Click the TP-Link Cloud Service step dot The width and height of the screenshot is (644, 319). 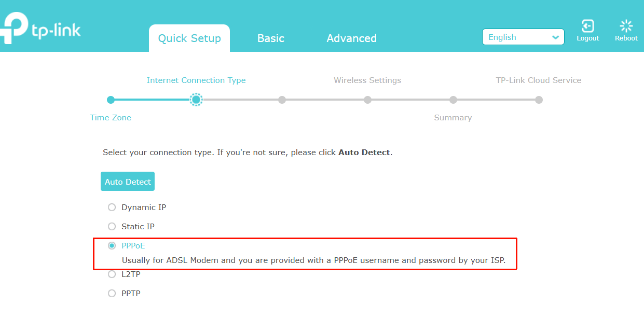(539, 100)
